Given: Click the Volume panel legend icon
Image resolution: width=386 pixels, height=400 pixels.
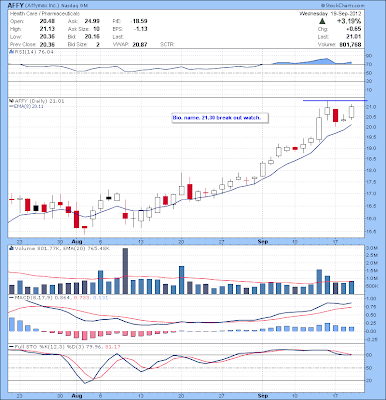Looking at the screenshot, I should point(11,248).
